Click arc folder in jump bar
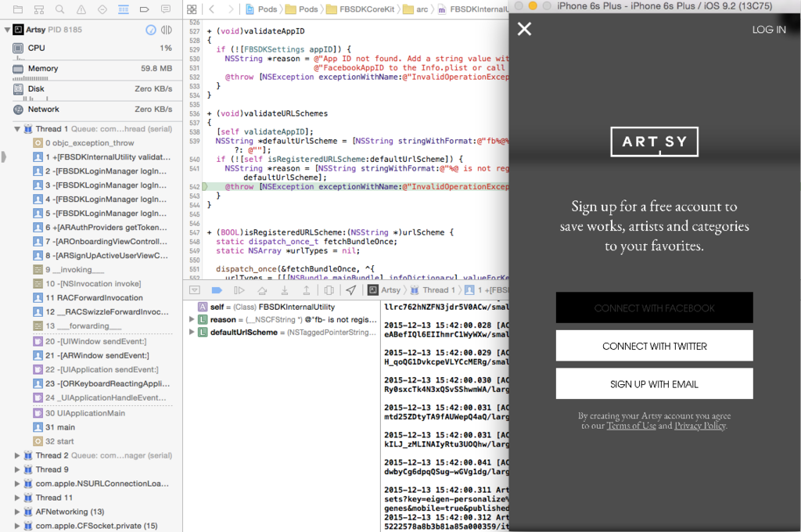801x532 pixels. point(415,9)
